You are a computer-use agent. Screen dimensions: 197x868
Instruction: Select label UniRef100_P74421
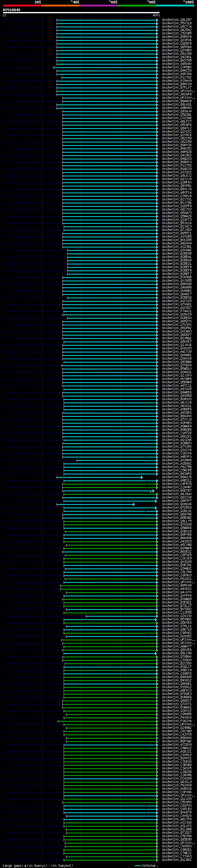(x=176, y=311)
